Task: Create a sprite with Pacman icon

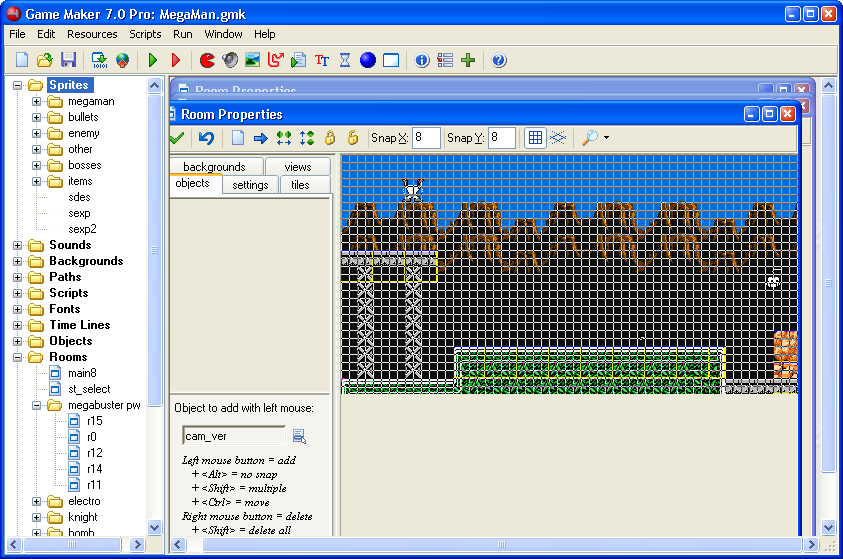Action: [207, 60]
